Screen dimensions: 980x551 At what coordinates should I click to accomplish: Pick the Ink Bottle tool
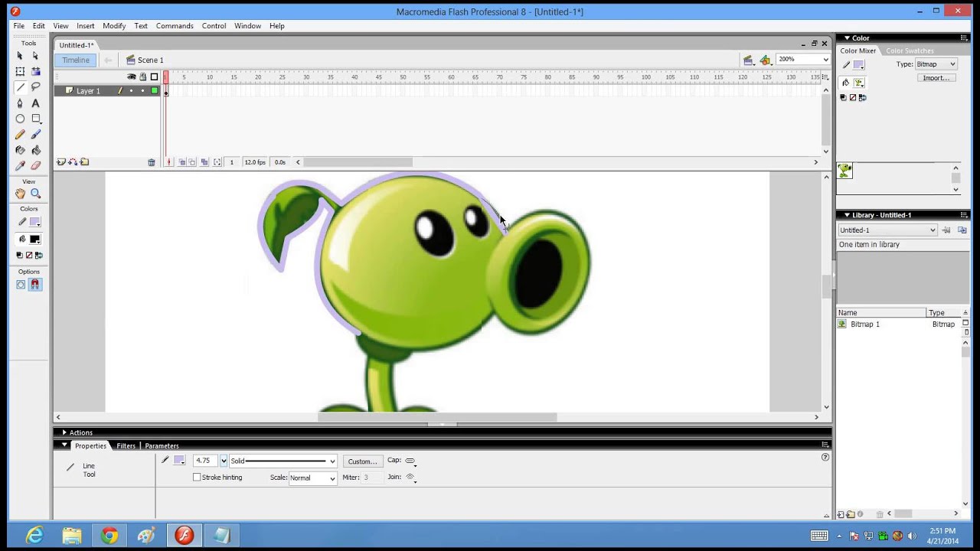coord(20,150)
